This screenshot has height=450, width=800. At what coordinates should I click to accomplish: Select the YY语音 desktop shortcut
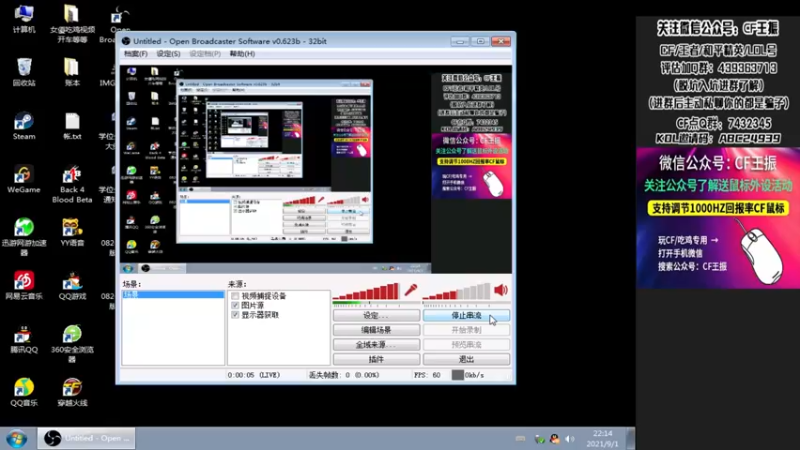(x=72, y=232)
